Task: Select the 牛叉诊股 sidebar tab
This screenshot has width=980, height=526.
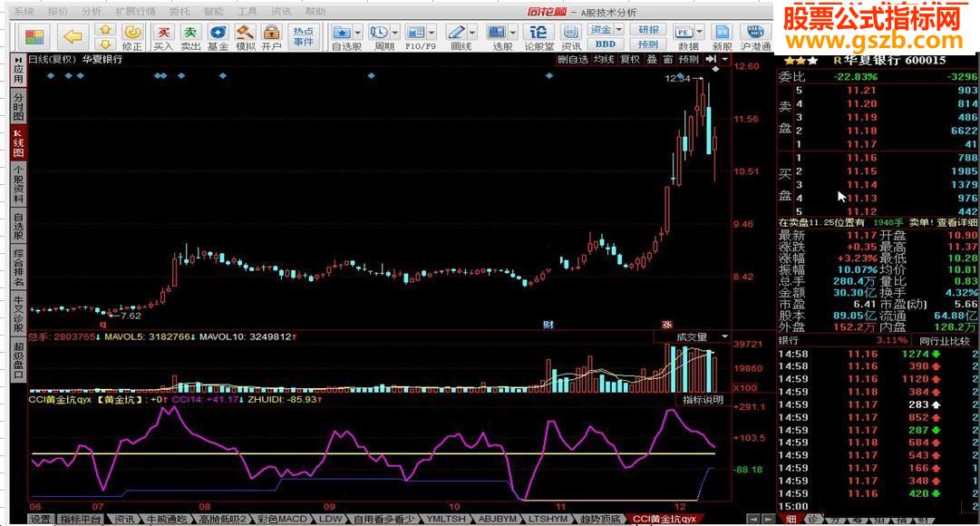Action: [18, 314]
